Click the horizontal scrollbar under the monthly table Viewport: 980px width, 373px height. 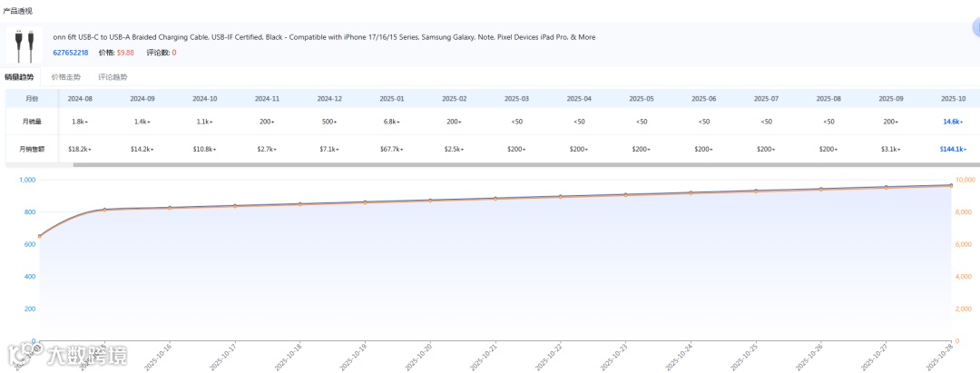coord(526,165)
